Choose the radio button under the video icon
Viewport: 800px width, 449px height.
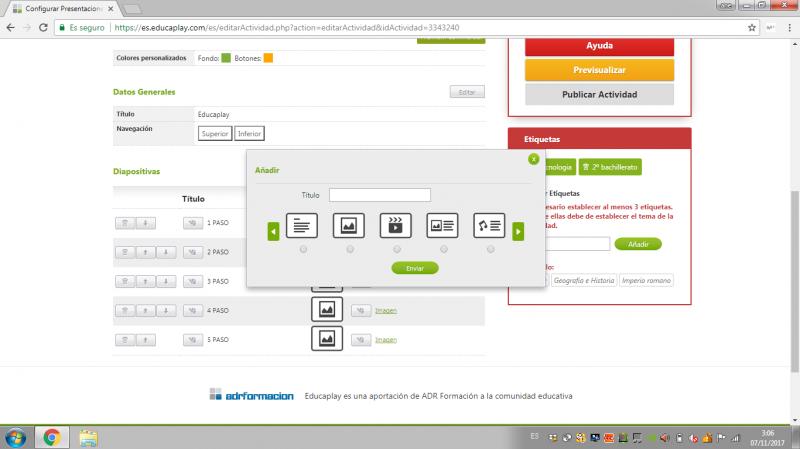[x=397, y=249]
